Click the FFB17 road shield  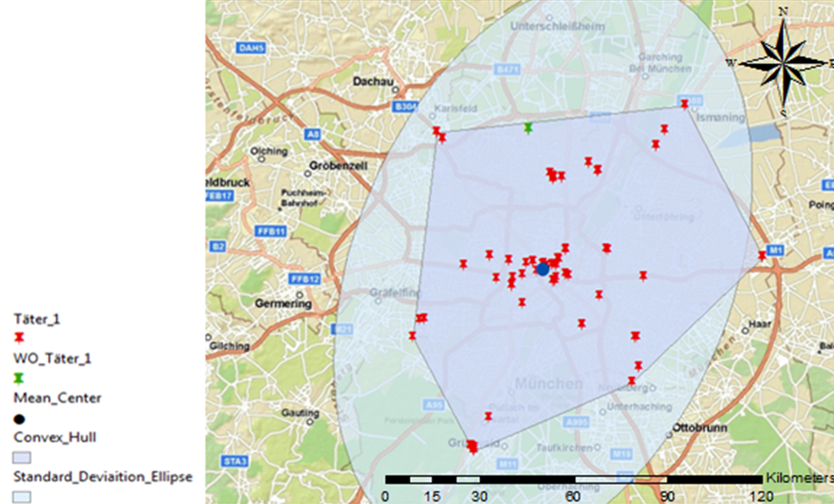tap(219, 195)
